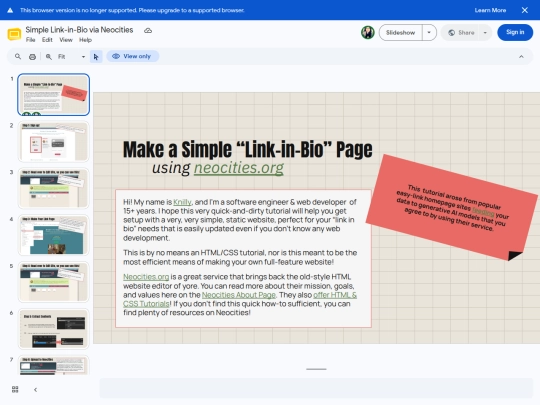Open the Slideshow options dropdown arrow
This screenshot has width=540, height=405.
tap(429, 33)
